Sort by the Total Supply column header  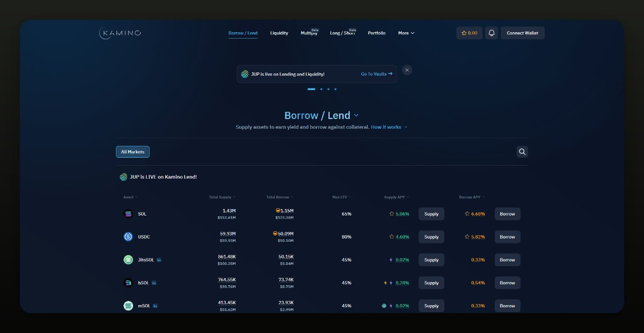pyautogui.click(x=222, y=197)
